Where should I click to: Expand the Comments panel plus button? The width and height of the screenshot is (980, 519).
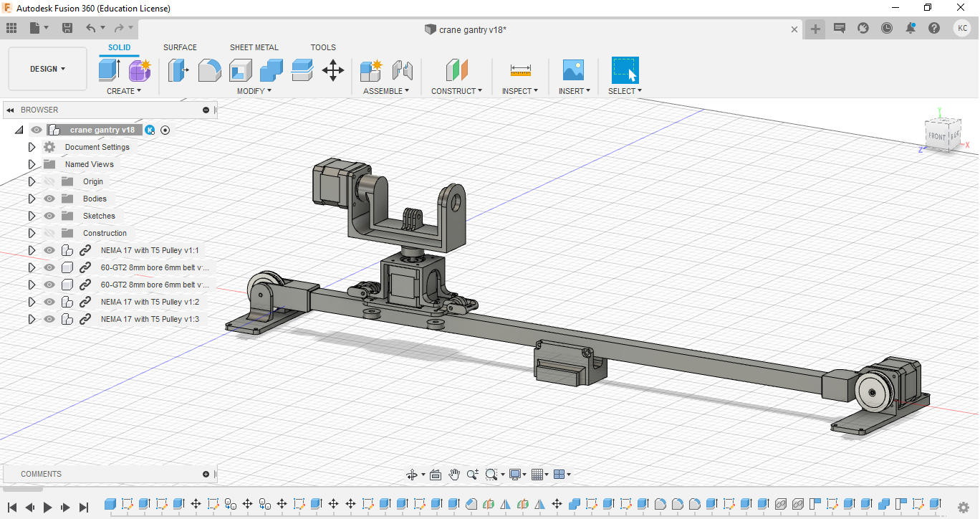coord(206,474)
